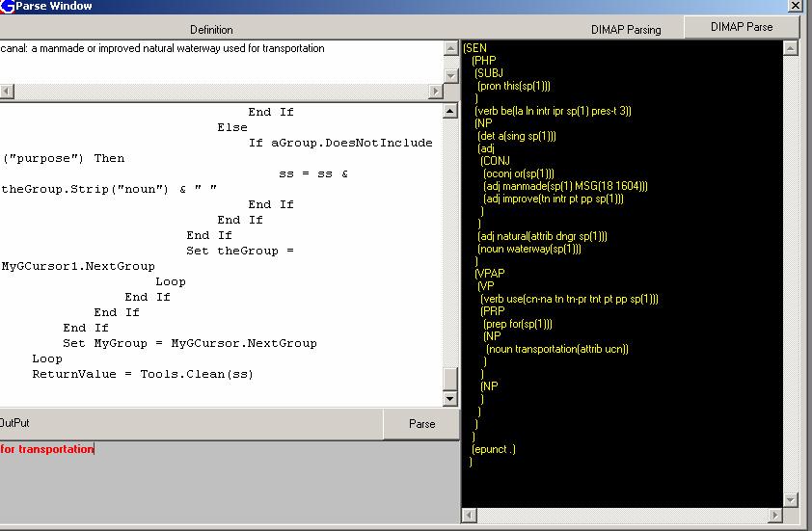Click the Parse button
Screen dimensions: 812x531
[x=421, y=424]
